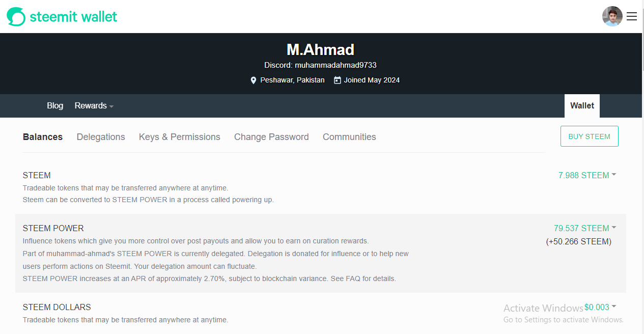The width and height of the screenshot is (644, 334).
Task: Go to the Blog page
Action: (x=55, y=106)
